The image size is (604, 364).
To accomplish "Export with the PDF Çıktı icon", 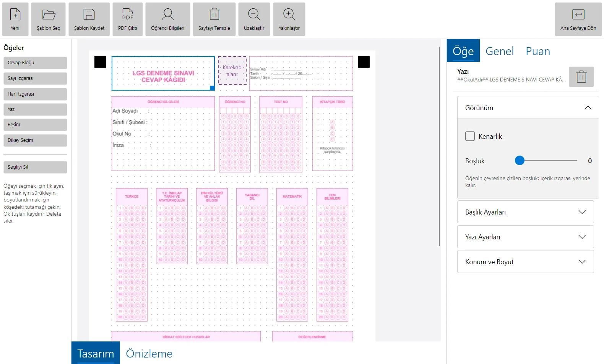I will [128, 15].
